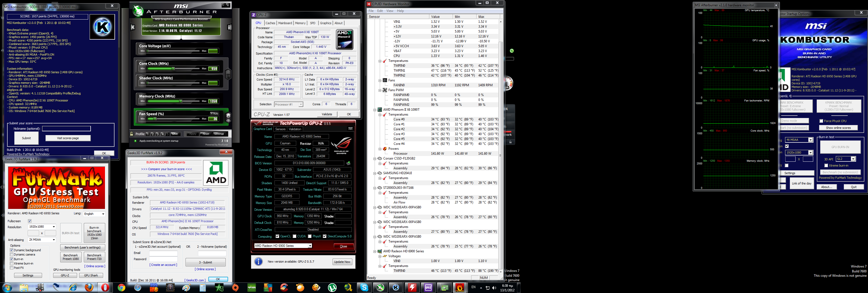The image size is (868, 293).
Task: Toggle Force PhysX CPU in Kombustor
Action: click(821, 121)
